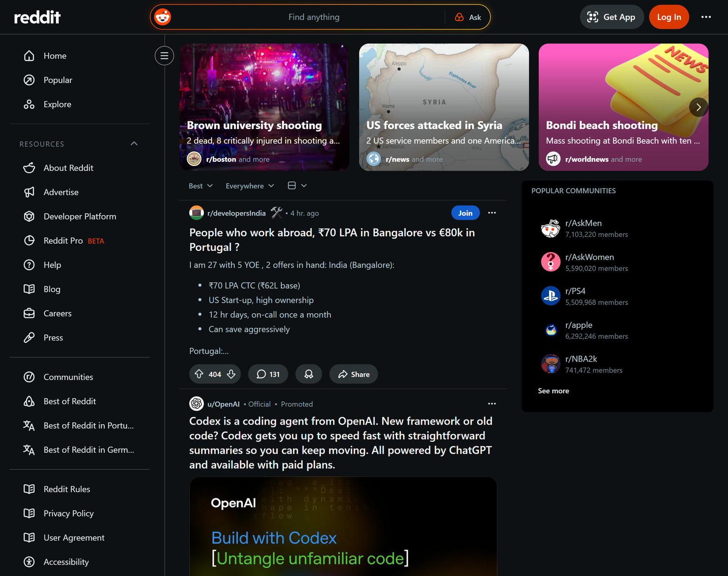Go to Popular in the sidebar
Image resolution: width=728 pixels, height=576 pixels.
pyautogui.click(x=58, y=80)
